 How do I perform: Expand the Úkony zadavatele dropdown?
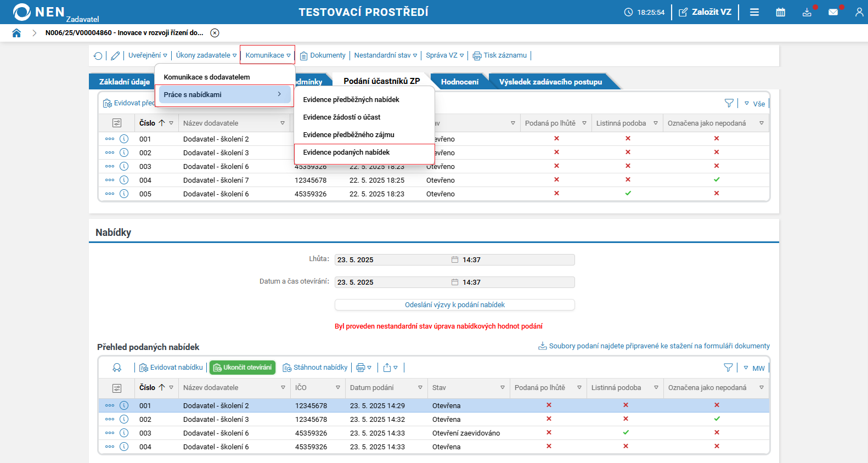(206, 55)
